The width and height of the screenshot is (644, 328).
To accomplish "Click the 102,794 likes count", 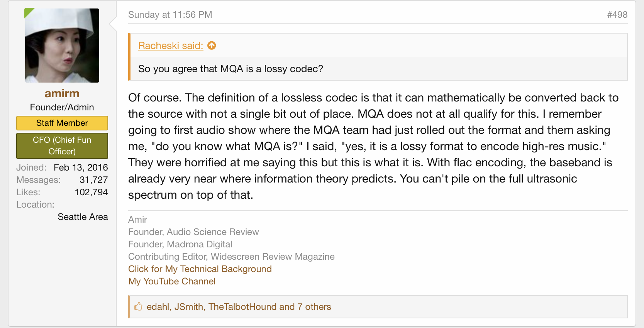I will click(x=91, y=192).
